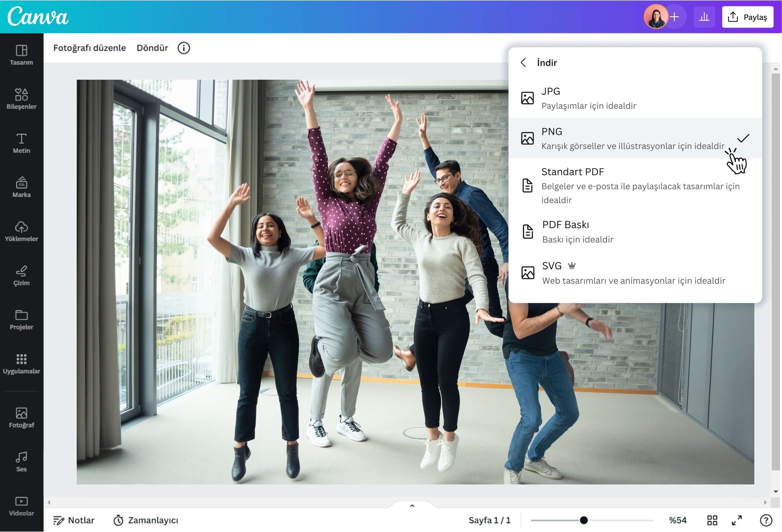Click the info icon next to Döndür
This screenshot has width=782, height=532.
(184, 48)
